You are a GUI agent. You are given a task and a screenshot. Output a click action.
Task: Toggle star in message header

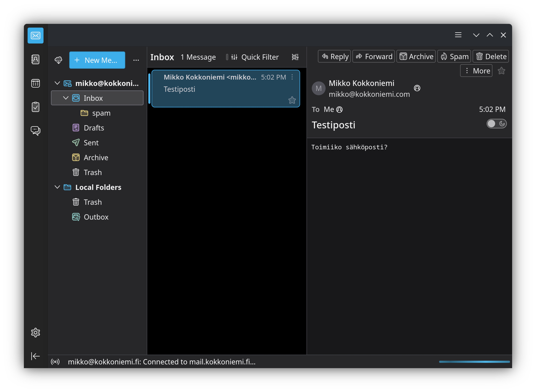coord(501,71)
